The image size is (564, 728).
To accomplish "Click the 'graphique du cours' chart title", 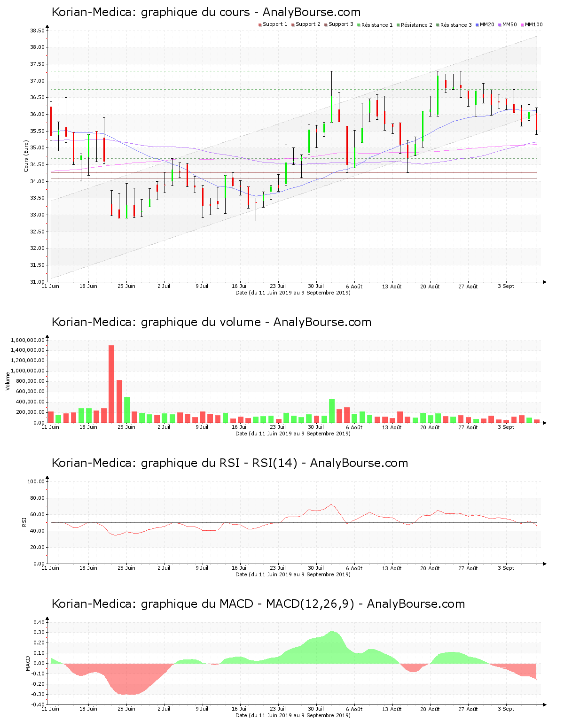I will (x=206, y=12).
